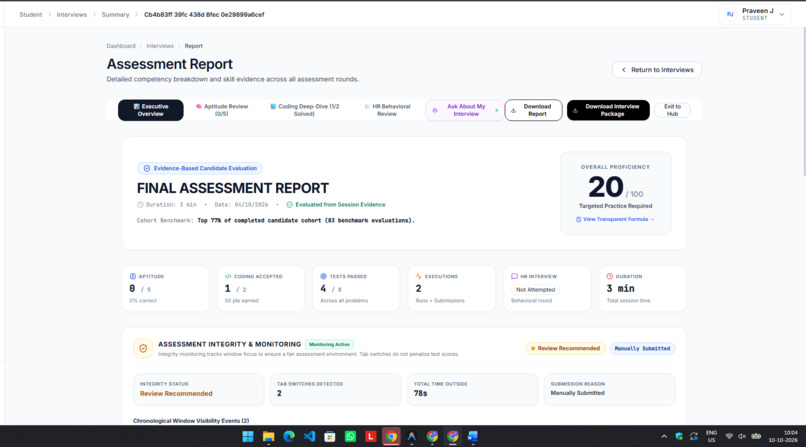
Task: Click back chevron in Return to Interviews
Action: click(x=624, y=70)
